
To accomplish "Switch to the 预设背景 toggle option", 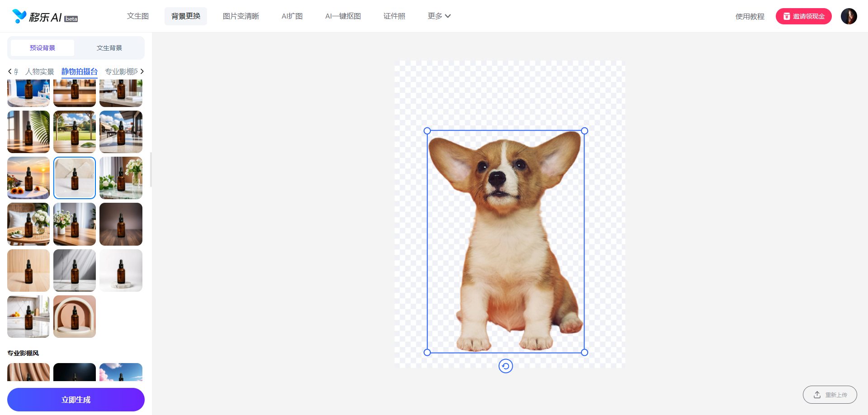I will click(42, 48).
